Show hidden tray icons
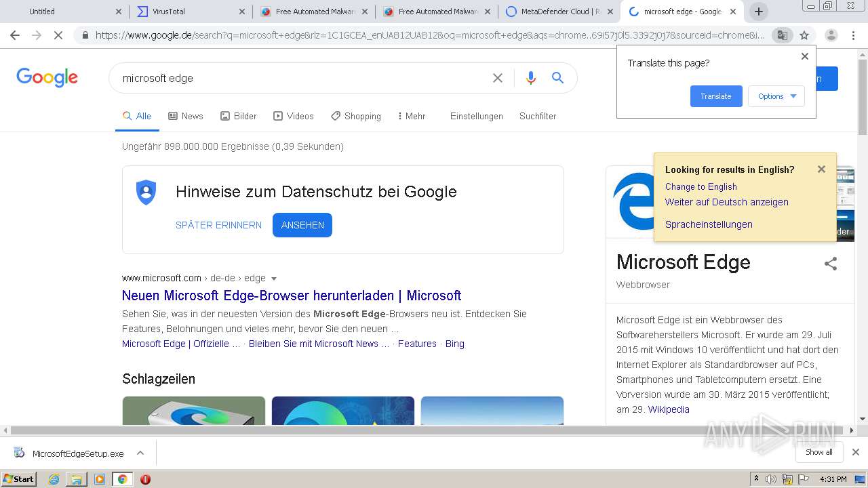This screenshot has height=488, width=868. (x=756, y=479)
